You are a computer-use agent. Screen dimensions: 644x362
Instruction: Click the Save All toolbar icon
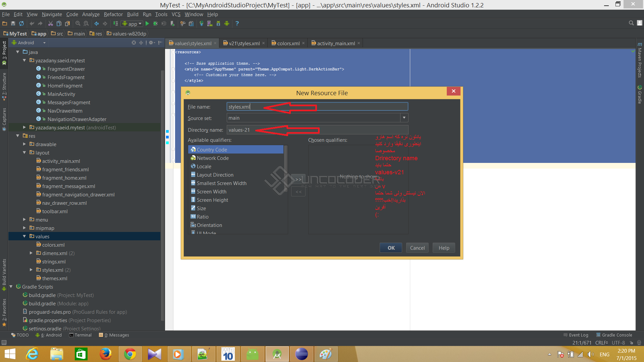(13, 23)
